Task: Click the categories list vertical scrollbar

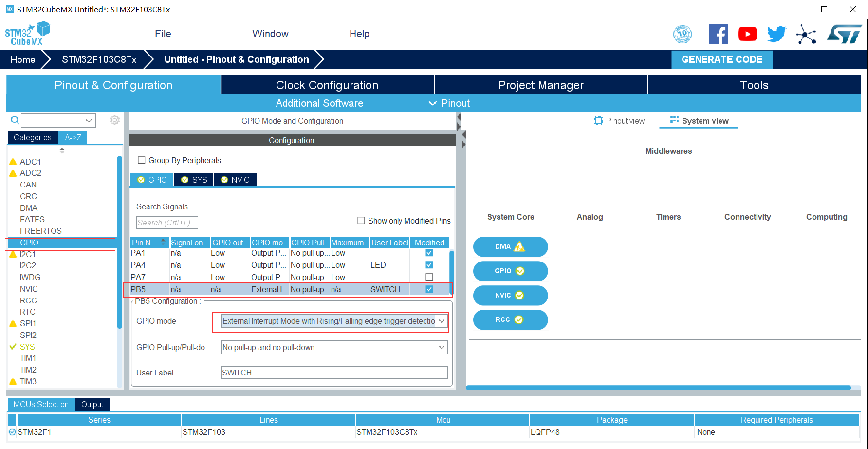Action: pos(119,242)
